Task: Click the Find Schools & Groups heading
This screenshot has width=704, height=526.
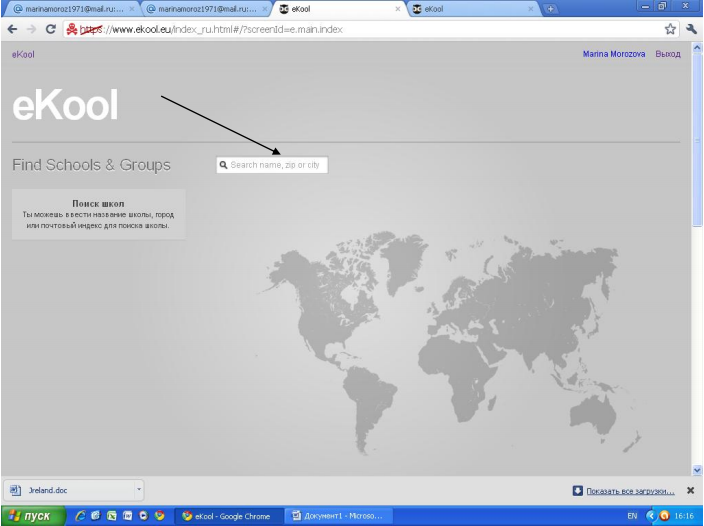Action: click(91, 165)
